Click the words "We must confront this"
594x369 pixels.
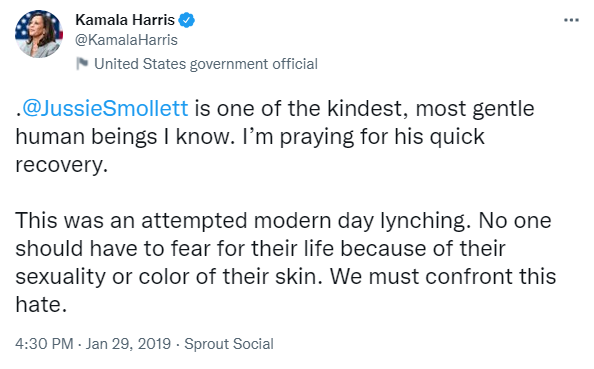(443, 276)
